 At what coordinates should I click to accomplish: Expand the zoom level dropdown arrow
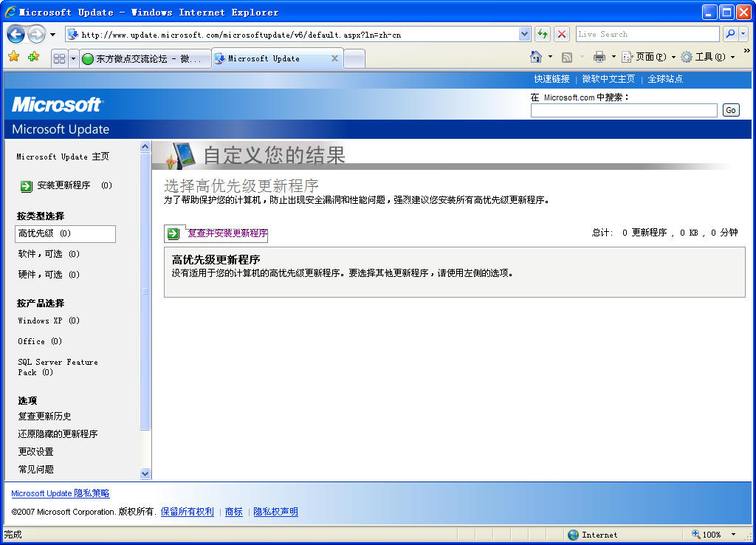click(733, 535)
